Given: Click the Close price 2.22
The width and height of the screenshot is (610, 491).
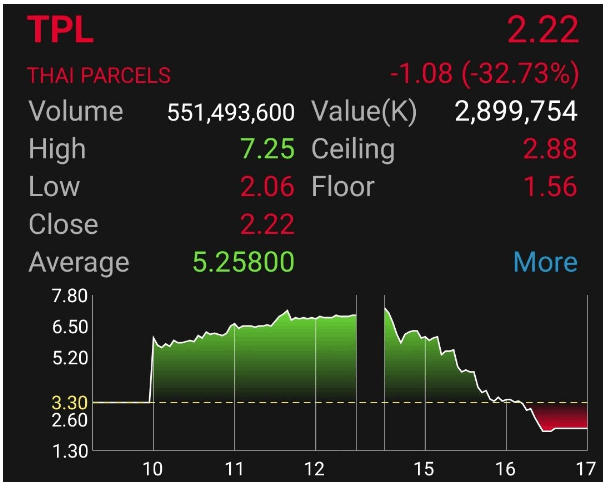Looking at the screenshot, I should coord(267,224).
